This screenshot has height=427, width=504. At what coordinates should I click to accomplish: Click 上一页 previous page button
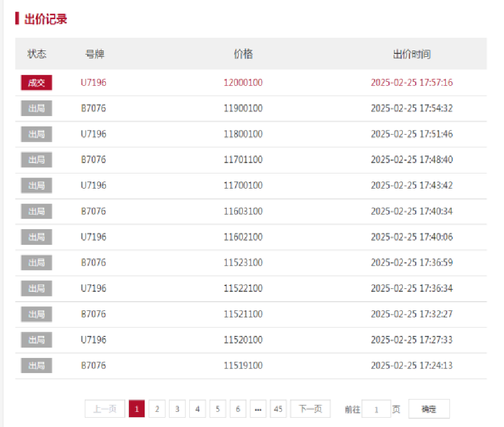click(x=105, y=409)
